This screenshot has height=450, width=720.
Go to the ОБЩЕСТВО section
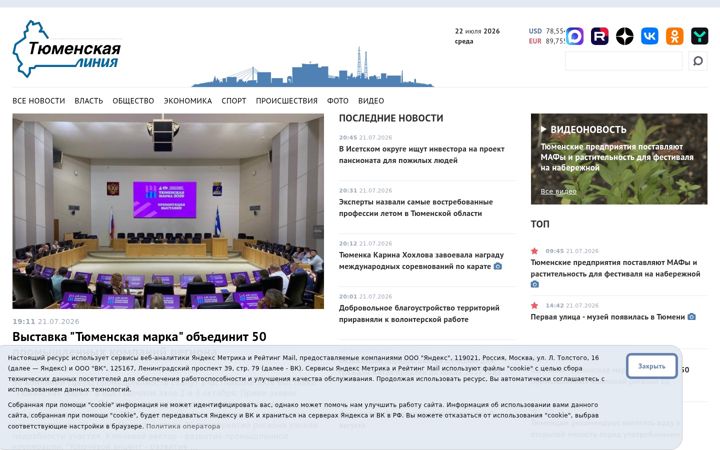tap(133, 101)
